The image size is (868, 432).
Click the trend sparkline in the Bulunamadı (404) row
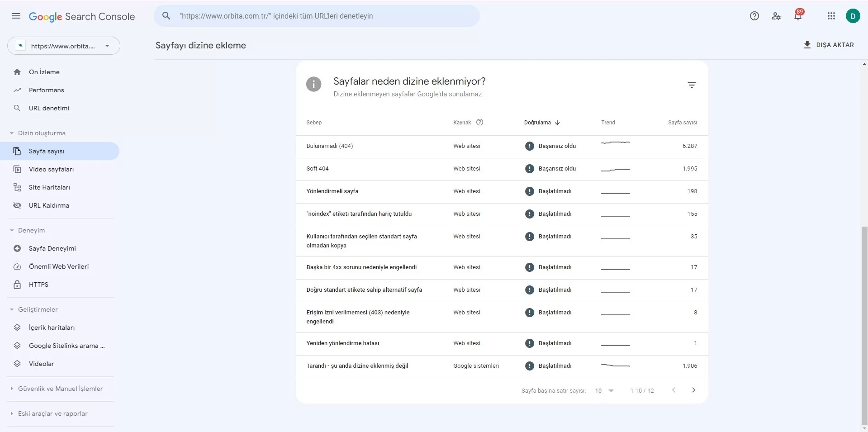pyautogui.click(x=615, y=143)
